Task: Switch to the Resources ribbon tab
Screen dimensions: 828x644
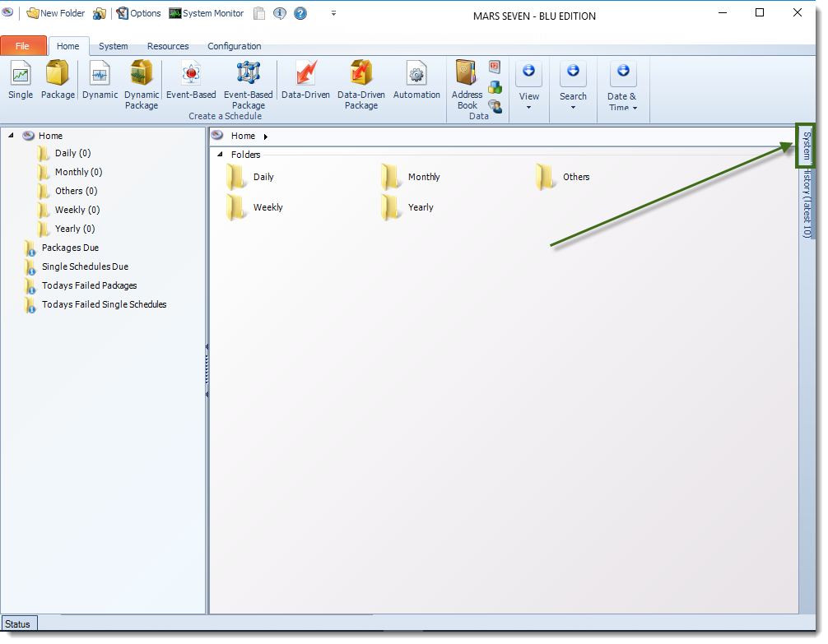Action: [x=168, y=46]
